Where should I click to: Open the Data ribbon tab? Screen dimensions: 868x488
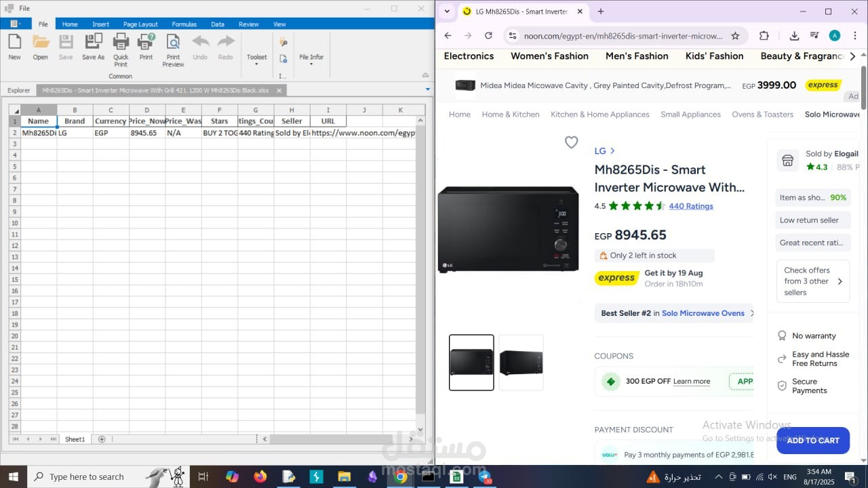218,24
